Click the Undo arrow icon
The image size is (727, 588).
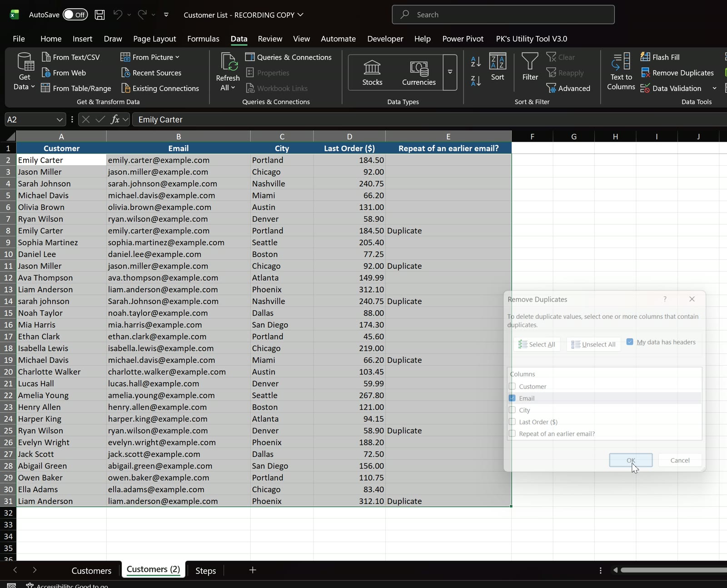click(x=118, y=15)
